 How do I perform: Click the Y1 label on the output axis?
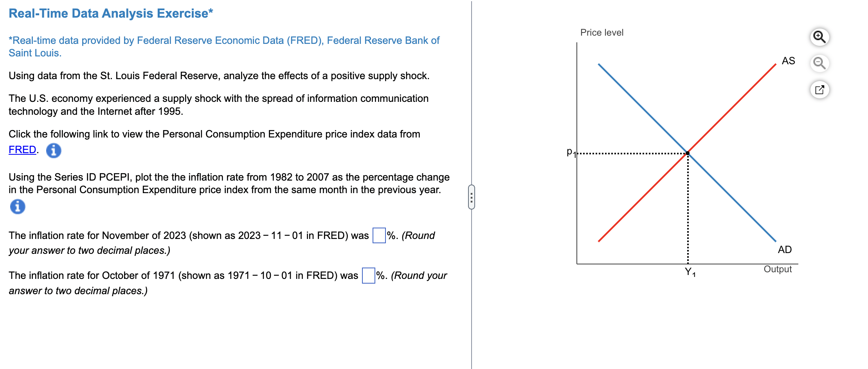(x=690, y=272)
